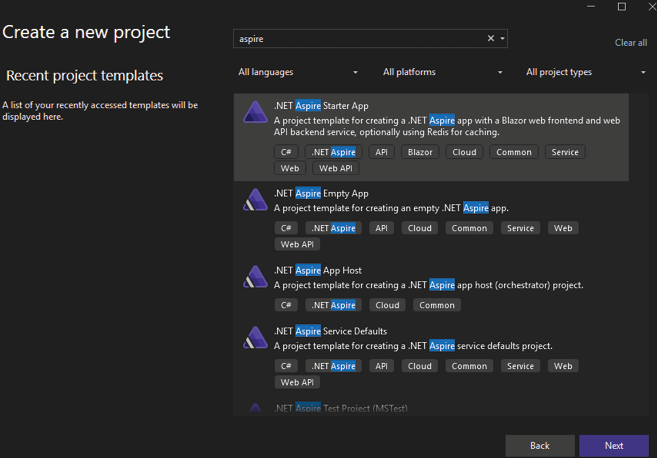Click the Clear all link
Viewport: 657px width, 458px height.
coord(631,43)
